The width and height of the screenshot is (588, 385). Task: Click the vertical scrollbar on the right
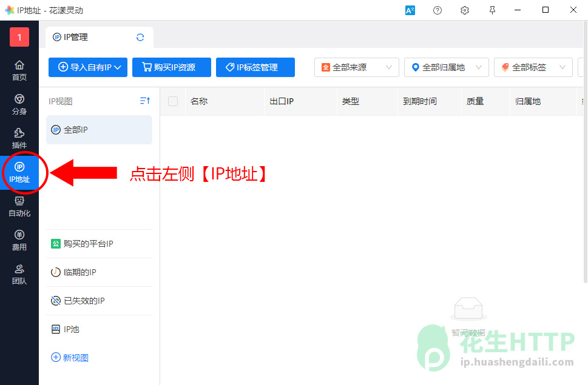pos(586,152)
